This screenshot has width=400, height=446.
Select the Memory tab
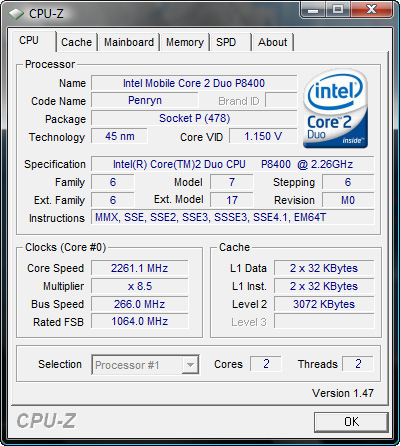pos(185,42)
